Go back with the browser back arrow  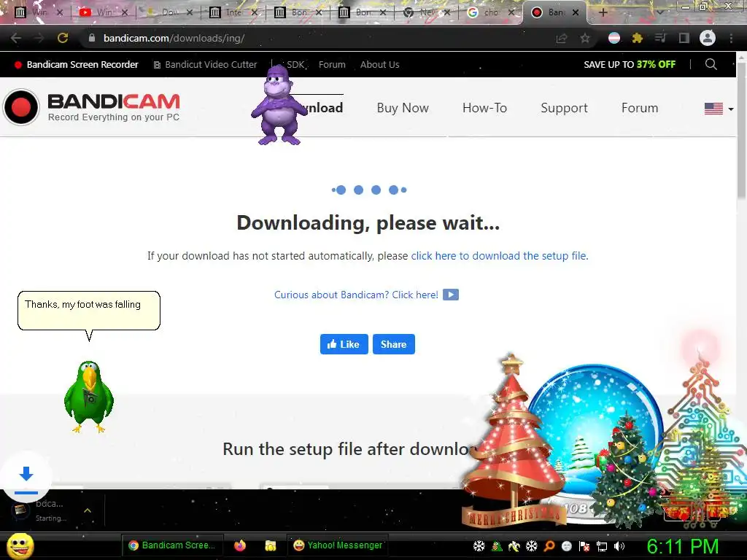click(x=16, y=38)
